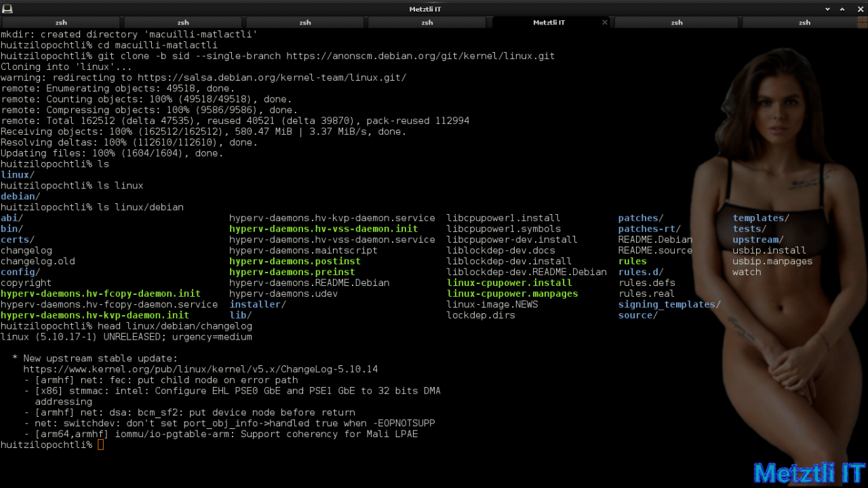Viewport: 868px width, 488px height.
Task: Click the kernel.org ChangeLog-5.10.14 URL
Action: tap(201, 369)
